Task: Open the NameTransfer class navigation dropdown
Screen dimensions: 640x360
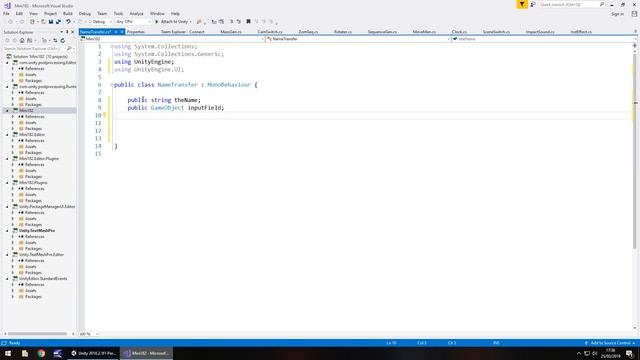Action: [358, 39]
